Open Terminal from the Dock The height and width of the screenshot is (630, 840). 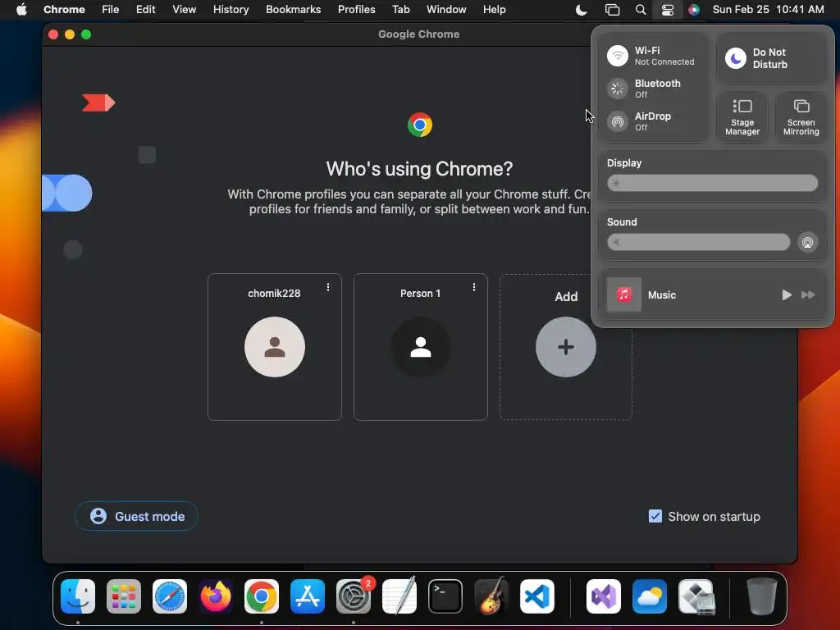[x=445, y=596]
